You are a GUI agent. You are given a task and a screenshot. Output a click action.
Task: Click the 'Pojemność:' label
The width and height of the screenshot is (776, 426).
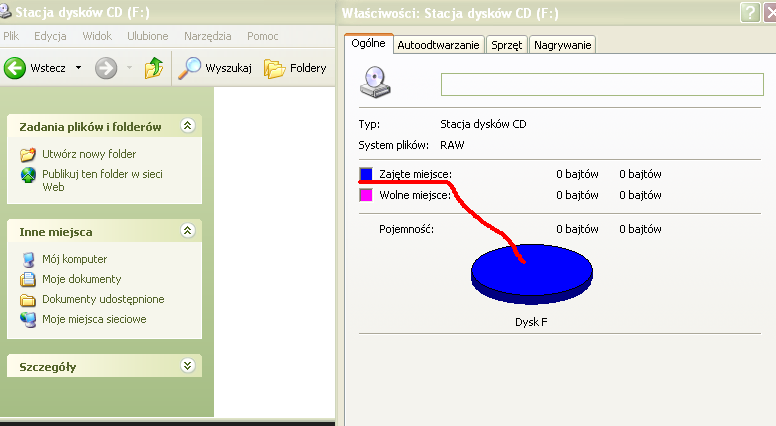click(x=406, y=229)
